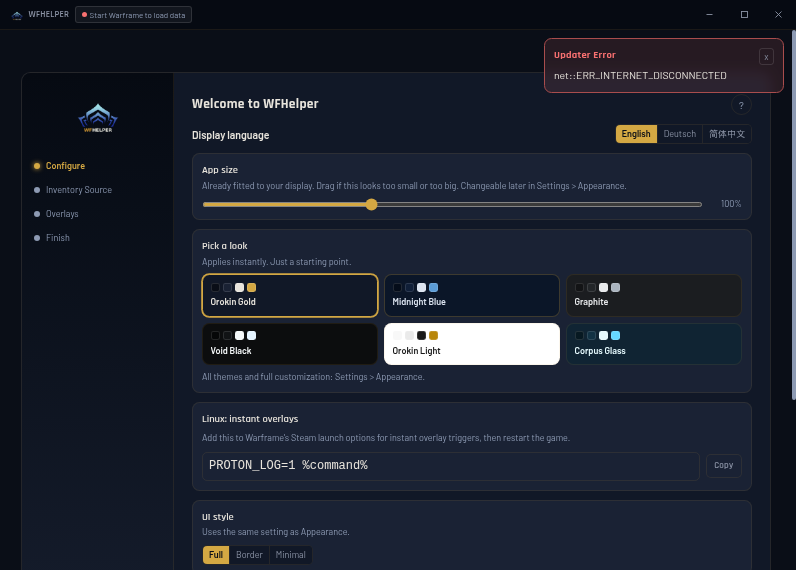Minimize the WFHelper window
This screenshot has width=796, height=570.
point(710,15)
